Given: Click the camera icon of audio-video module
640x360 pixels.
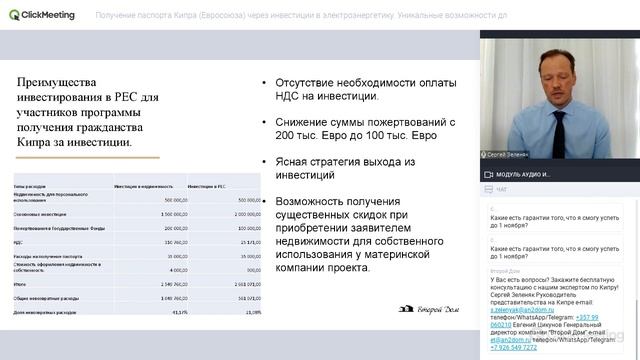Looking at the screenshot, I should (488, 175).
